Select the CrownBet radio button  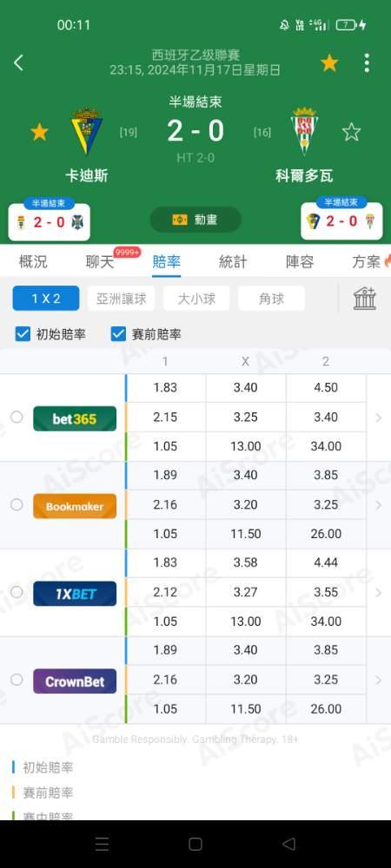(x=17, y=680)
